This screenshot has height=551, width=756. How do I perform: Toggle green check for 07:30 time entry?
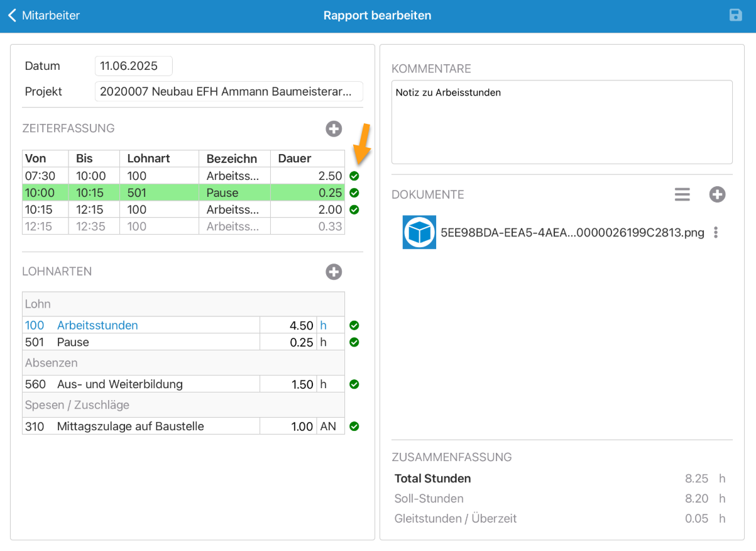(354, 176)
